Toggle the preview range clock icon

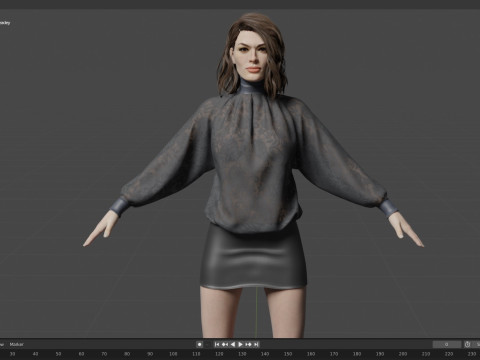pyautogui.click(x=467, y=344)
